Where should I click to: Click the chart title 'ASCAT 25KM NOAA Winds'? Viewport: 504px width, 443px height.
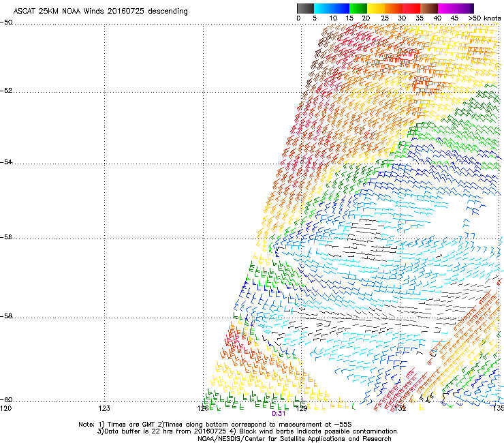pos(59,11)
